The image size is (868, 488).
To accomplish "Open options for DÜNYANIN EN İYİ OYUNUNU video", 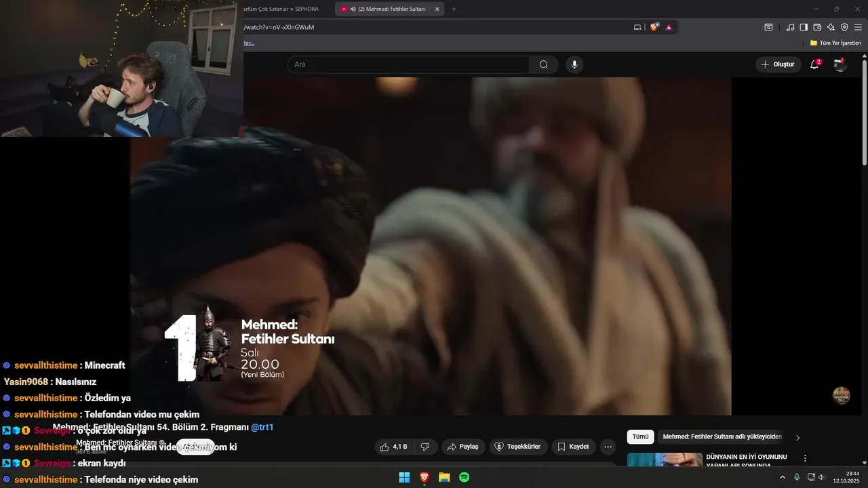I will tap(805, 459).
